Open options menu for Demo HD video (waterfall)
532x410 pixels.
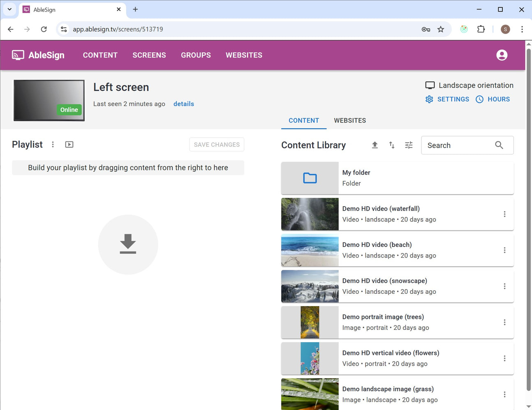(x=504, y=214)
